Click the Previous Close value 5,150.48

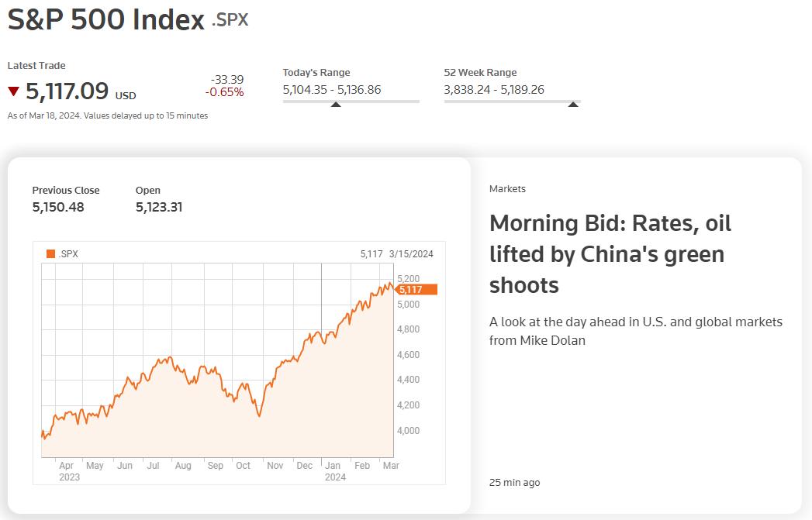[x=58, y=207]
